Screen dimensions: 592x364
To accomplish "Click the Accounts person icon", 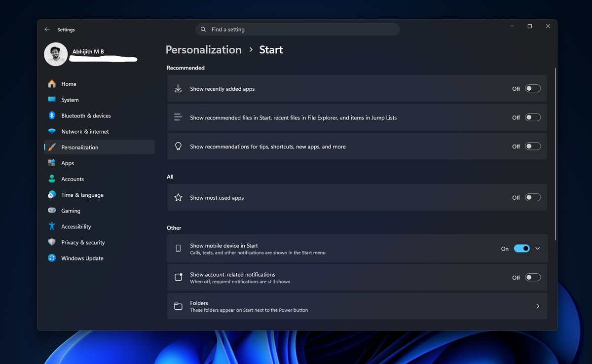I will point(52,179).
